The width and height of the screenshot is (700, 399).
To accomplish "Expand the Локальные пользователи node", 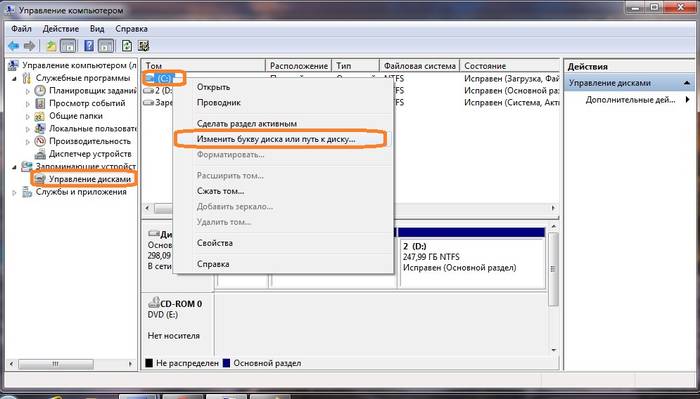I will point(28,129).
